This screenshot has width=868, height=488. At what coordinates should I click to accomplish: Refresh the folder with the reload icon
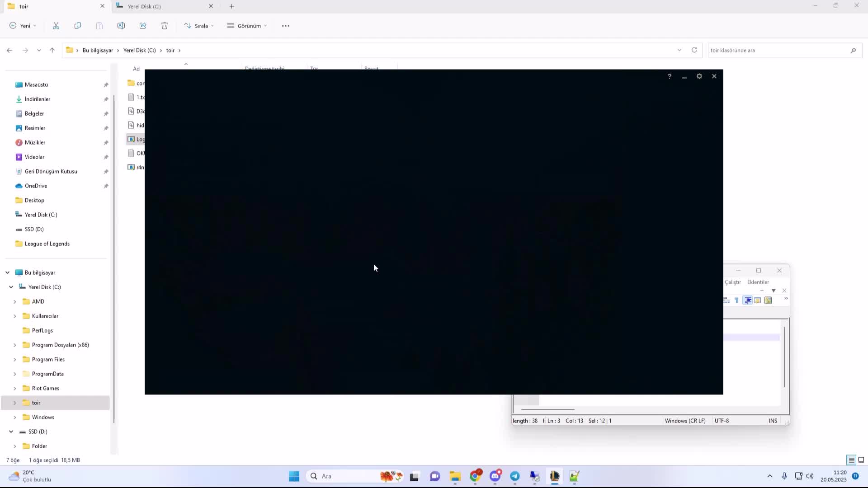694,50
